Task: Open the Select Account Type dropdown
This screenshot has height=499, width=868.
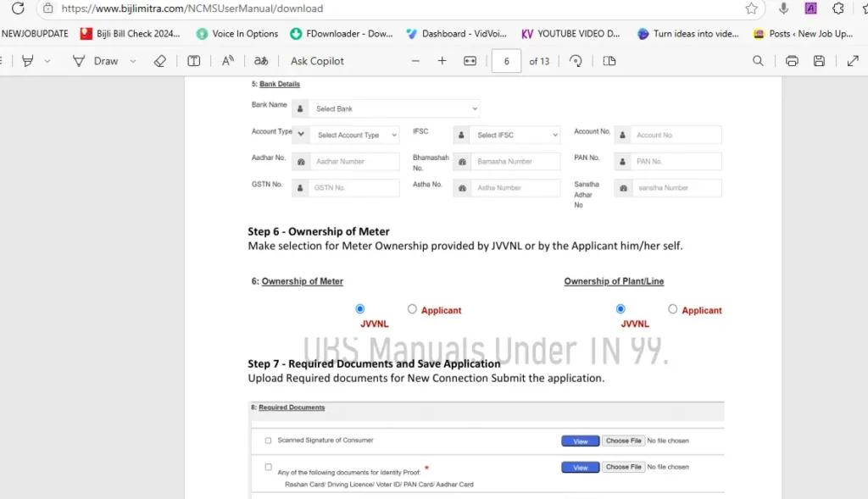Action: tap(356, 135)
